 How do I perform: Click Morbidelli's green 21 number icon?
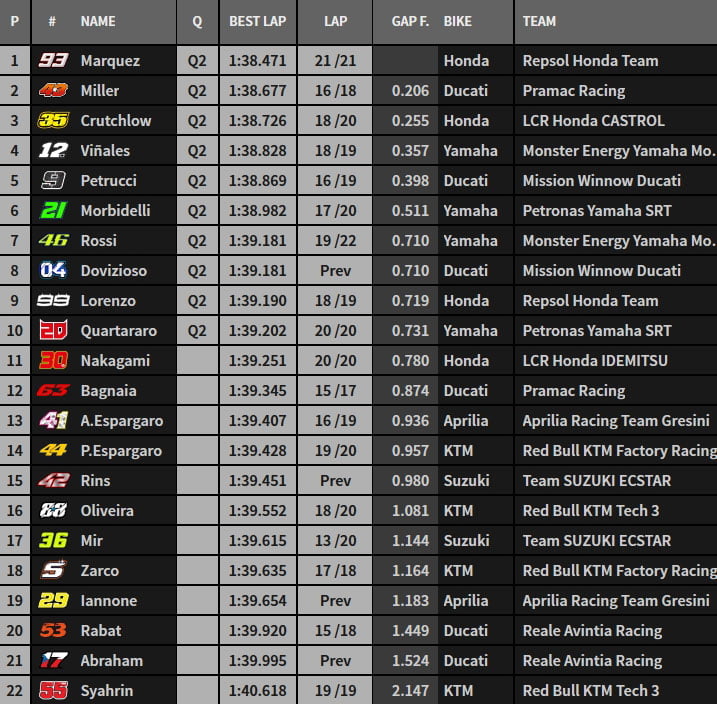[53, 211]
